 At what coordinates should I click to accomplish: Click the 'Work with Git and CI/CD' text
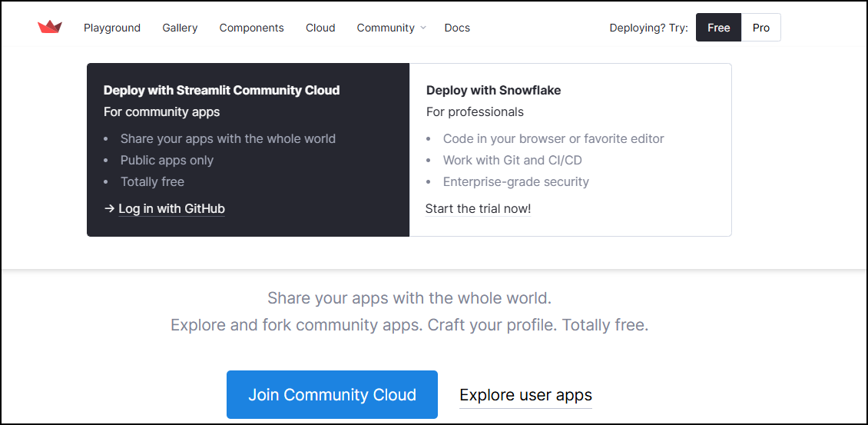[512, 160]
